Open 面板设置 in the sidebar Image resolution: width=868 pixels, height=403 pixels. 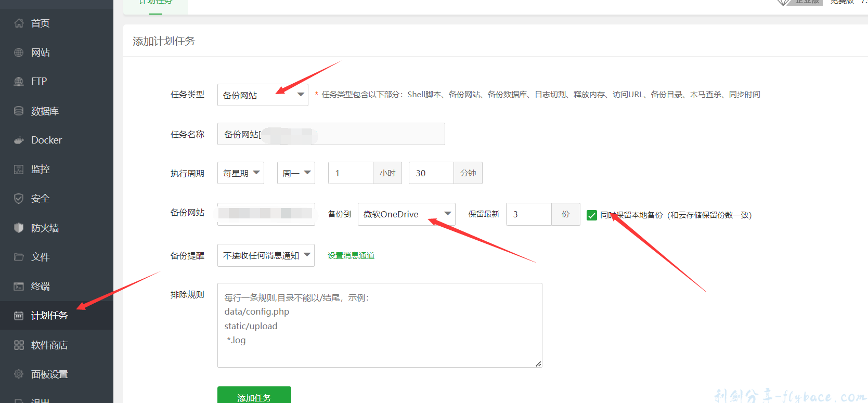[57, 374]
